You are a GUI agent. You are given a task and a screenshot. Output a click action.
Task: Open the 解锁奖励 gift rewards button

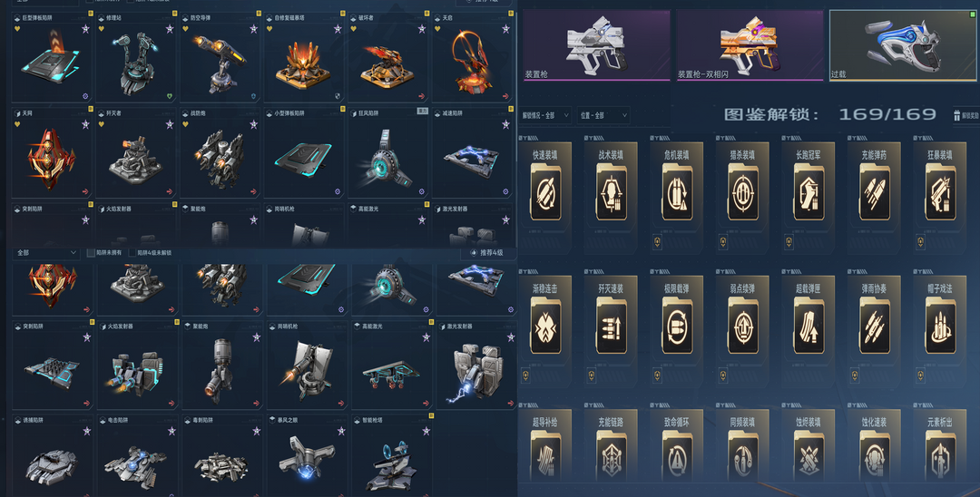click(966, 115)
